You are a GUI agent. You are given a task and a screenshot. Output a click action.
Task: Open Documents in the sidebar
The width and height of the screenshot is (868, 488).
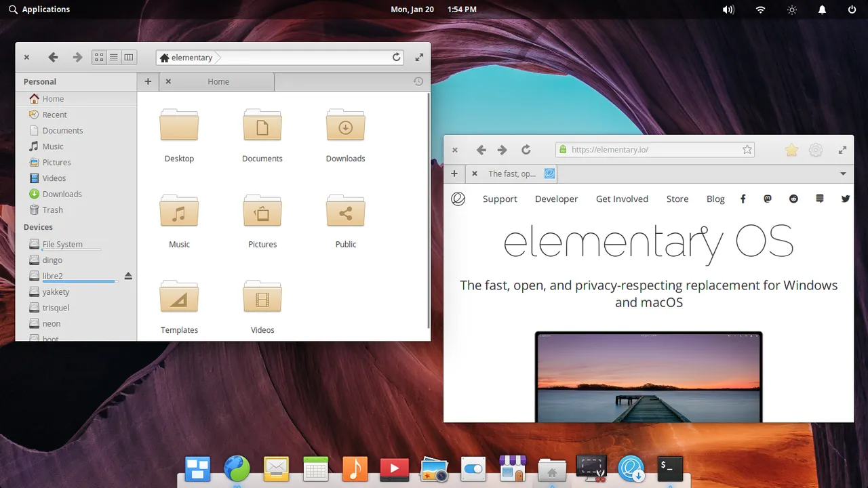pyautogui.click(x=76, y=130)
